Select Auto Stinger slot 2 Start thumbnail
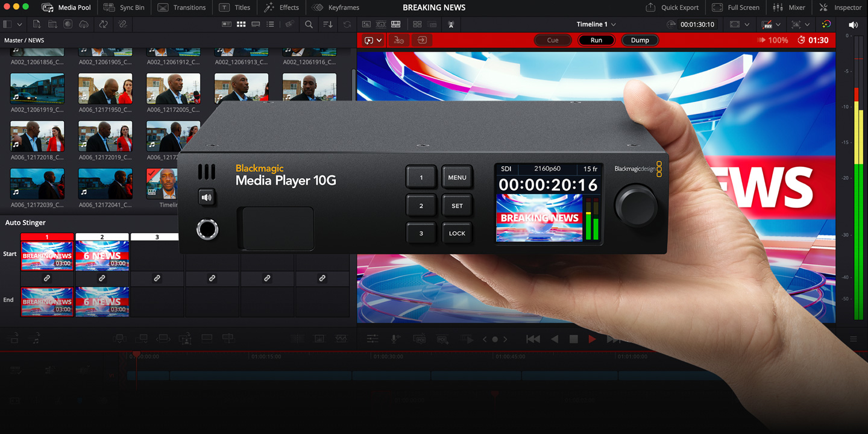868x434 pixels. click(x=102, y=256)
